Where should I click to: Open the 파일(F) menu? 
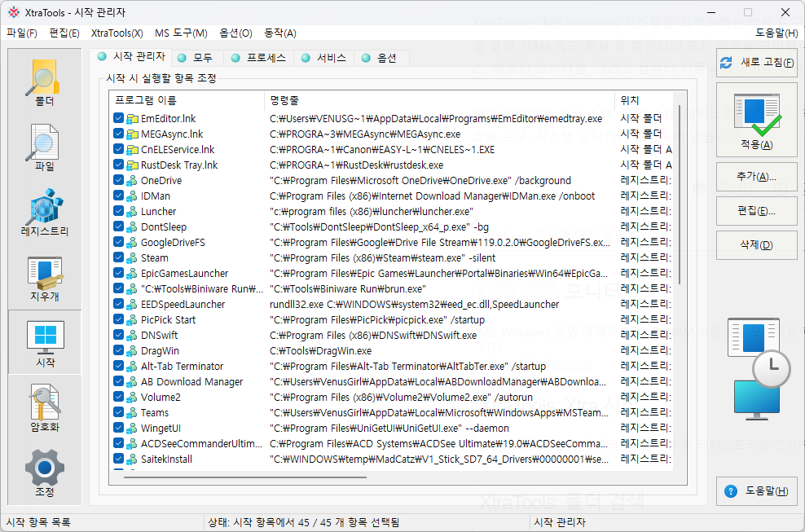(22, 33)
